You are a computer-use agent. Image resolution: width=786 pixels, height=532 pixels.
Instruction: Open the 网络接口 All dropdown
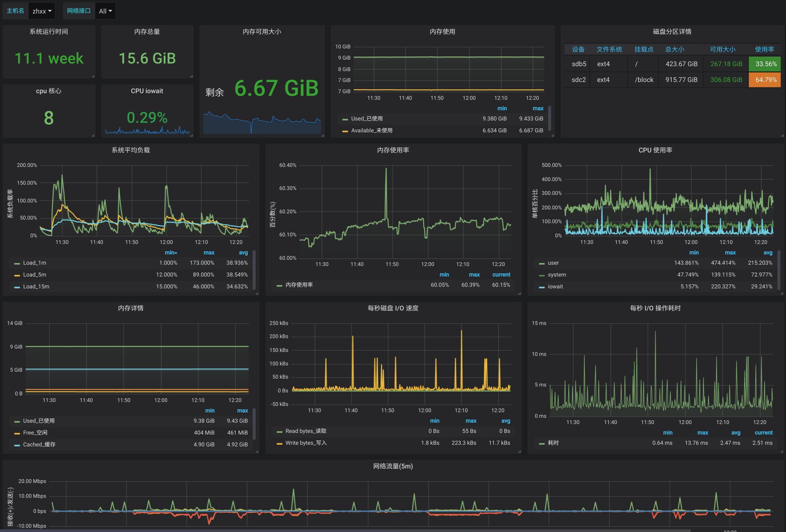pyautogui.click(x=105, y=11)
